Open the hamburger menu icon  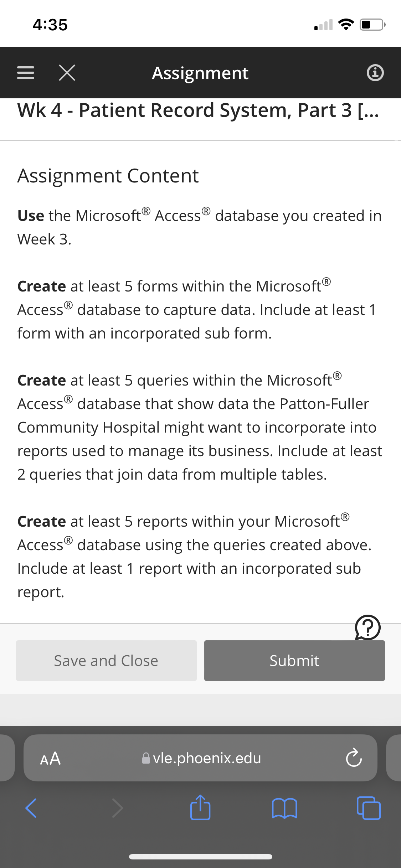point(26,73)
